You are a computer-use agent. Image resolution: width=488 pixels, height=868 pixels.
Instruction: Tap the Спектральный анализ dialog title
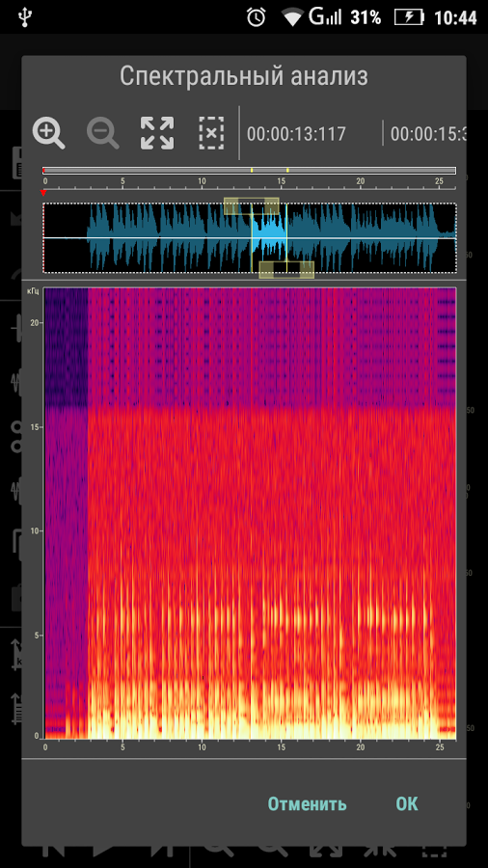(244, 76)
